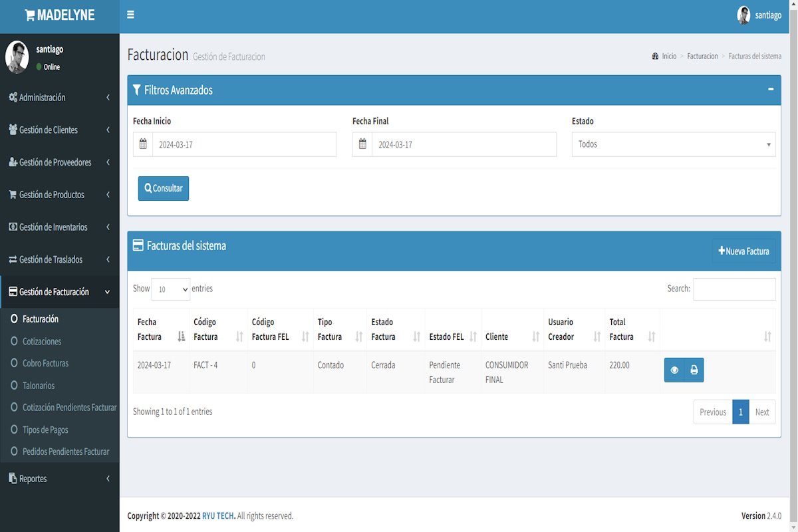Screen dimensions: 798x532
Task: Click the hamburger sidebar toggle icon
Action: pos(130,15)
